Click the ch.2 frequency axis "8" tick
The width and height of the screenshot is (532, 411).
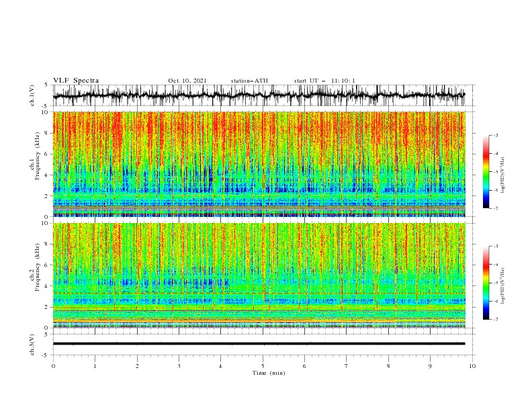[47, 244]
